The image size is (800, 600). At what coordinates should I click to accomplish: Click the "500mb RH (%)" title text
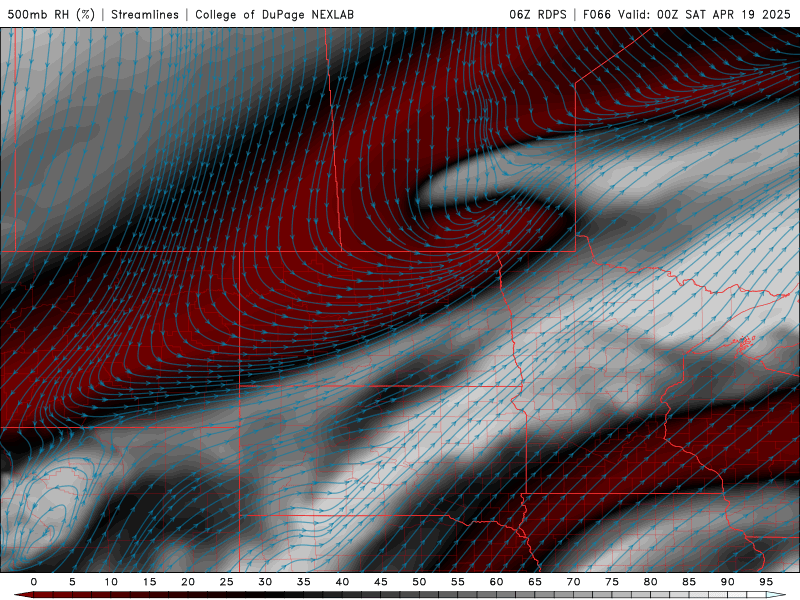51,14
